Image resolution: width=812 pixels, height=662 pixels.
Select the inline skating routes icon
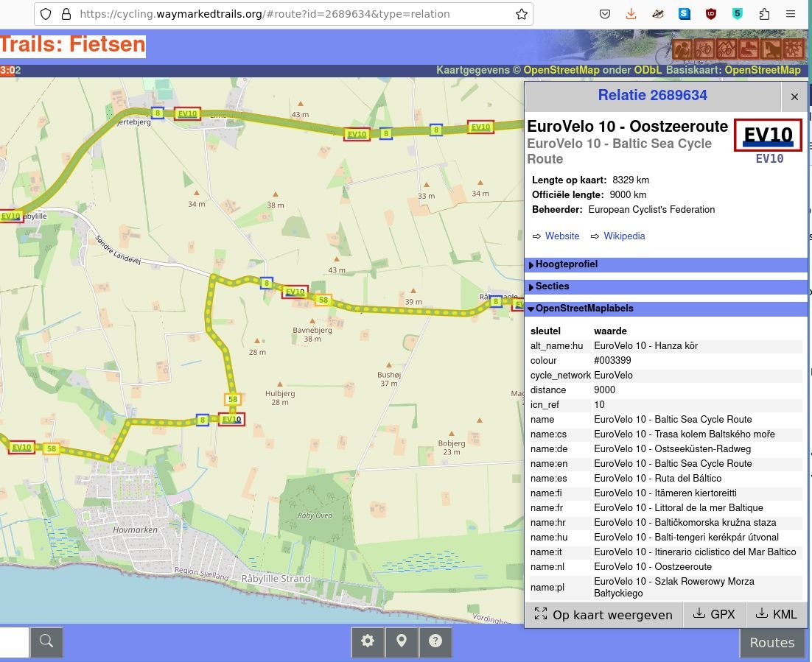(749, 49)
